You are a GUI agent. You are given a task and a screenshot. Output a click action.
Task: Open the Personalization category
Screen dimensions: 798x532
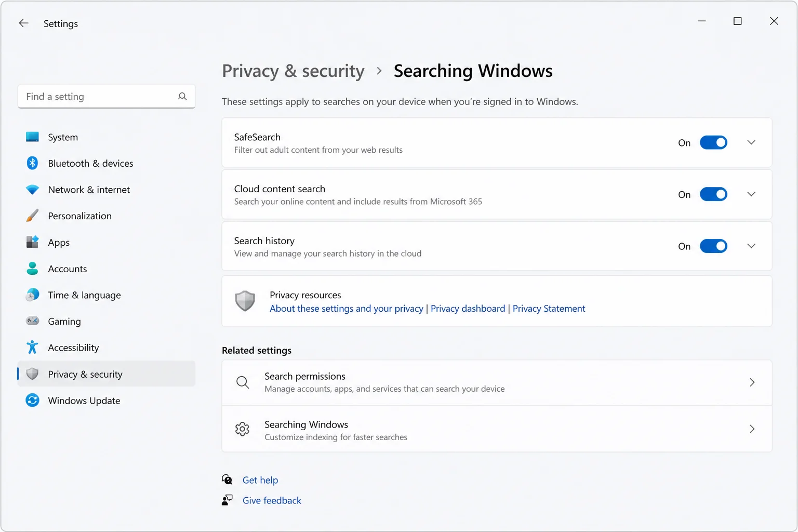(x=107, y=216)
